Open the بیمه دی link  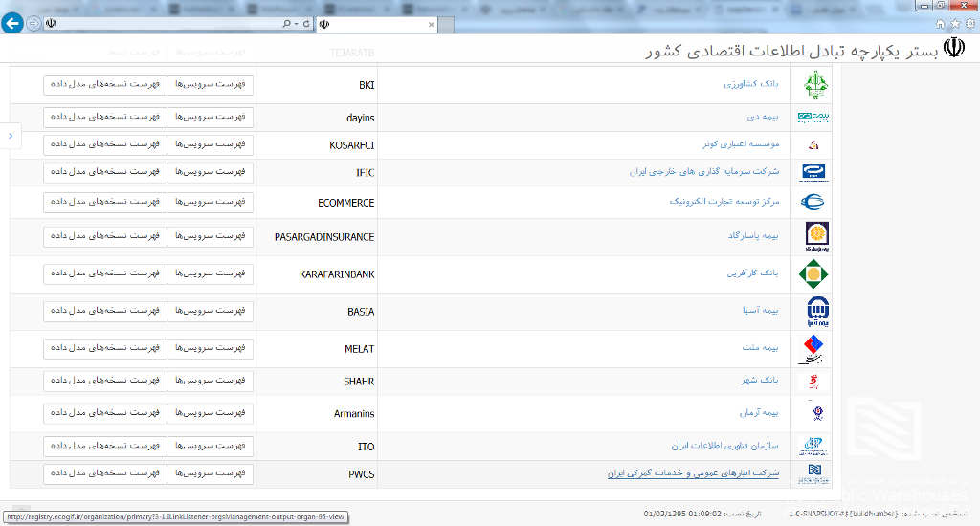pos(763,116)
